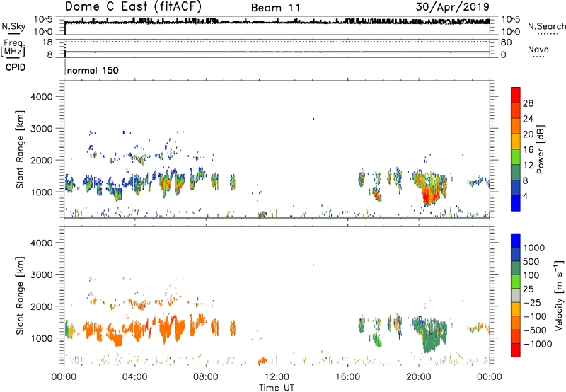Click the power colorbar '28' tick label
The height and width of the screenshot is (392, 566).
coord(528,103)
